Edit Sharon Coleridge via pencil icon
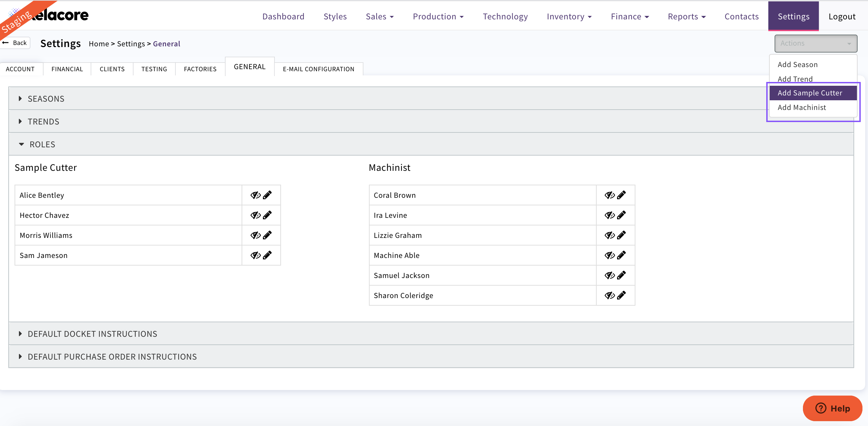Image resolution: width=868 pixels, height=426 pixels. tap(621, 295)
